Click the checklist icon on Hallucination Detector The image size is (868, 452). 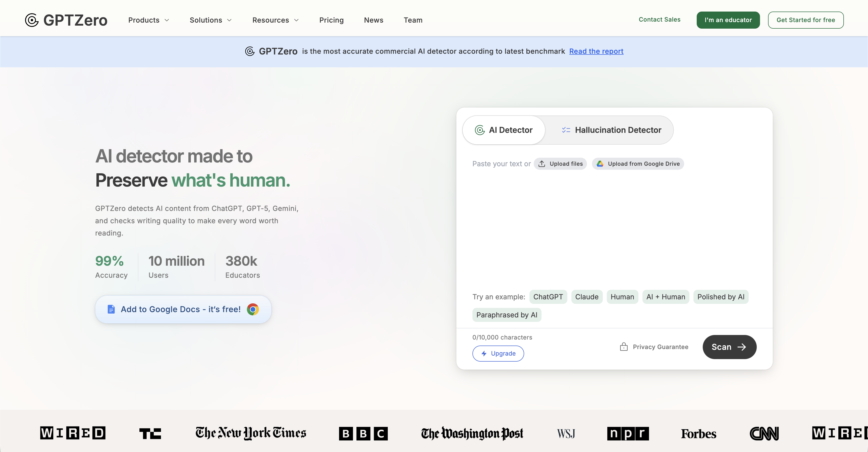[x=566, y=130]
